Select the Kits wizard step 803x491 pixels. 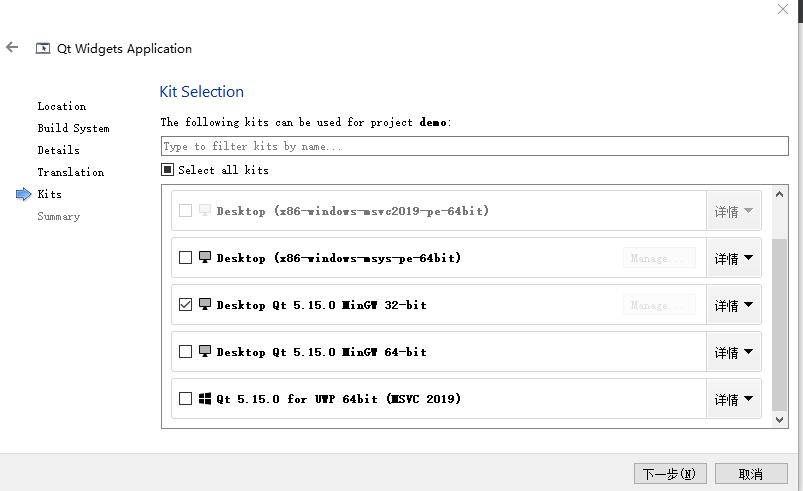point(49,194)
